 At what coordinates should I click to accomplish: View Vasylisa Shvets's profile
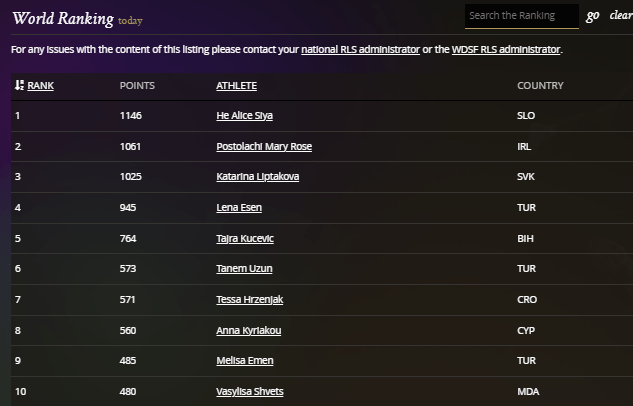click(x=252, y=390)
